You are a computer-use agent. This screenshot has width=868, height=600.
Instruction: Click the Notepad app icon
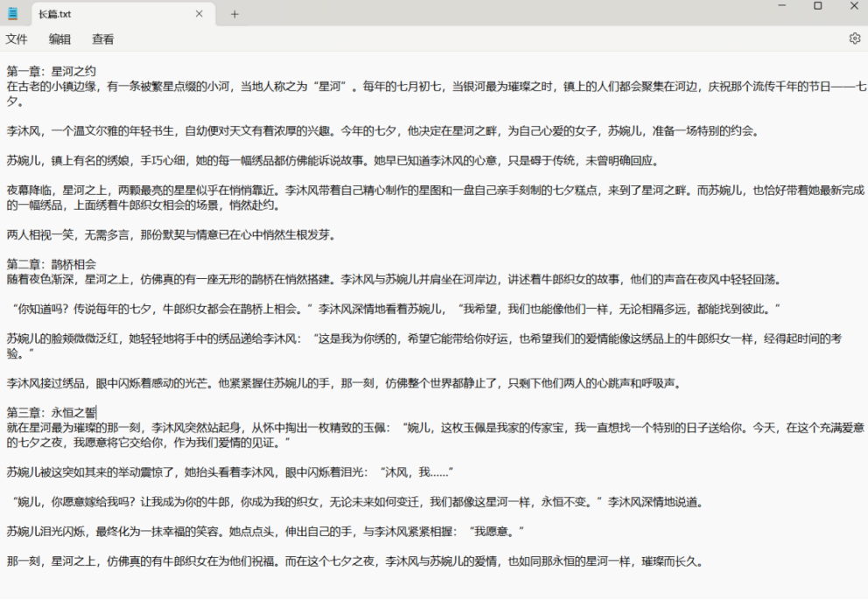pyautogui.click(x=13, y=14)
